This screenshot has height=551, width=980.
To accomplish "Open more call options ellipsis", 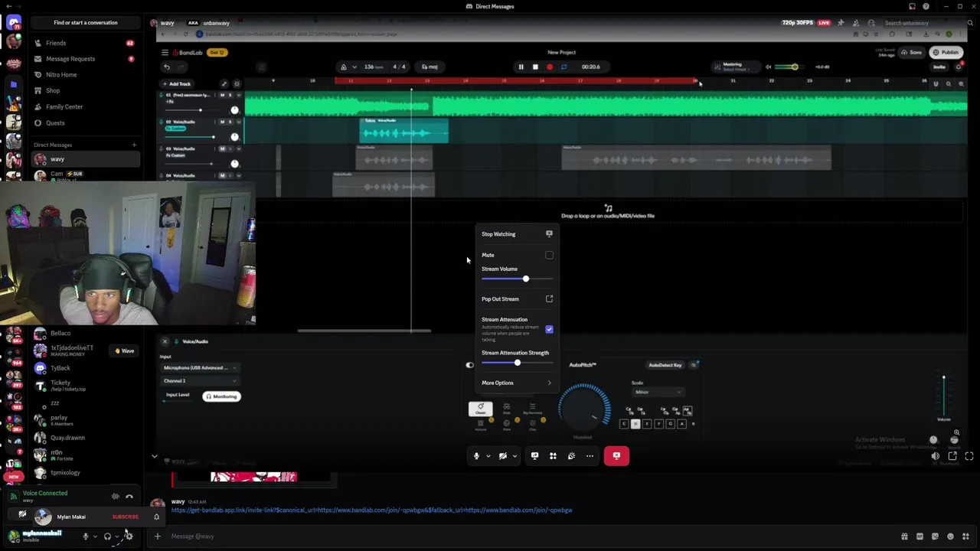I will coord(590,456).
